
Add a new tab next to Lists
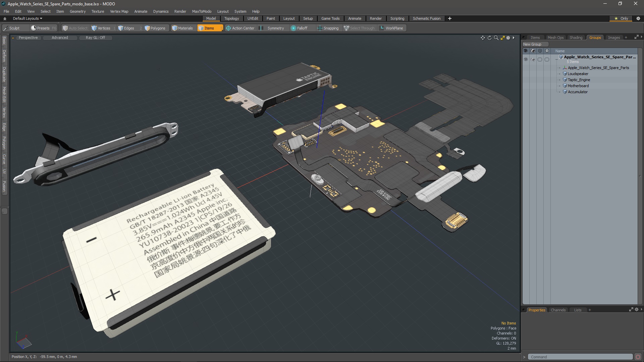coord(590,310)
